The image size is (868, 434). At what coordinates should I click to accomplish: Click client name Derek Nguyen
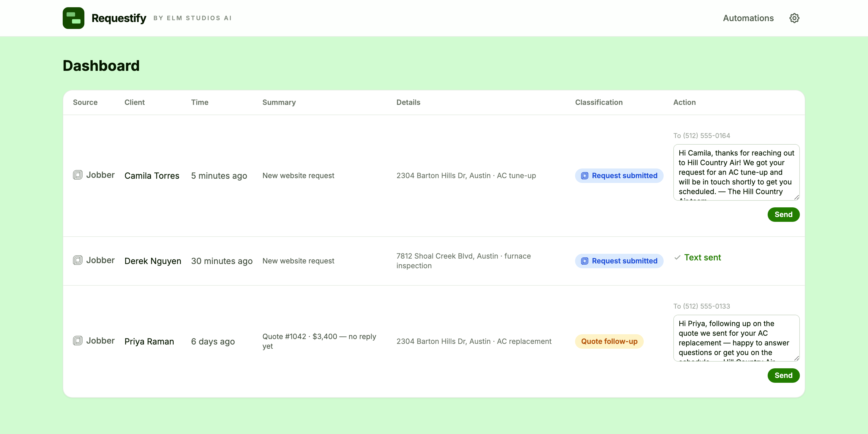153,261
